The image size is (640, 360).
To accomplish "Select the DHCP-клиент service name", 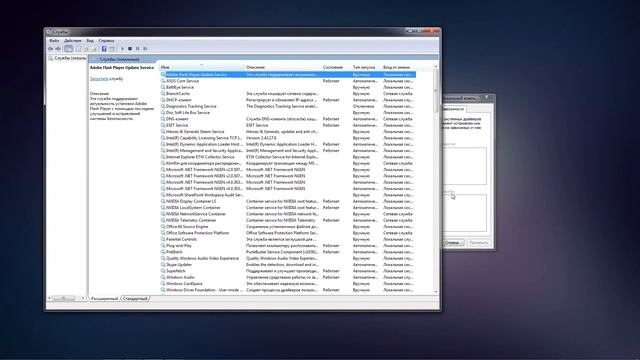I will 178,100.
